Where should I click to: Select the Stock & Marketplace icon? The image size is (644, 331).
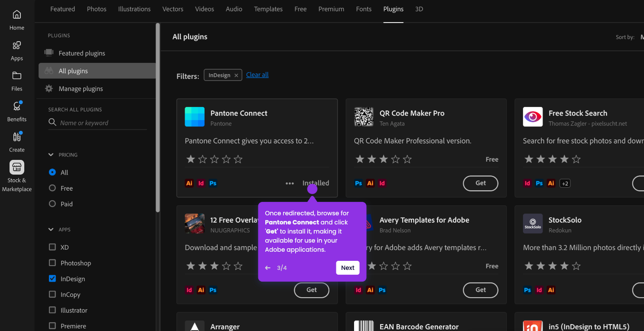(16, 167)
